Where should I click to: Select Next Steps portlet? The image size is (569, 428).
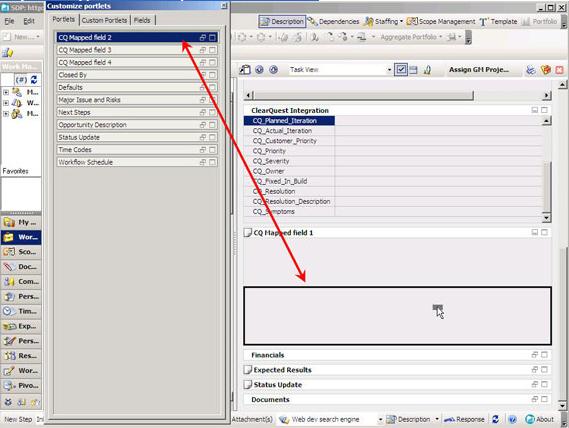coord(138,112)
